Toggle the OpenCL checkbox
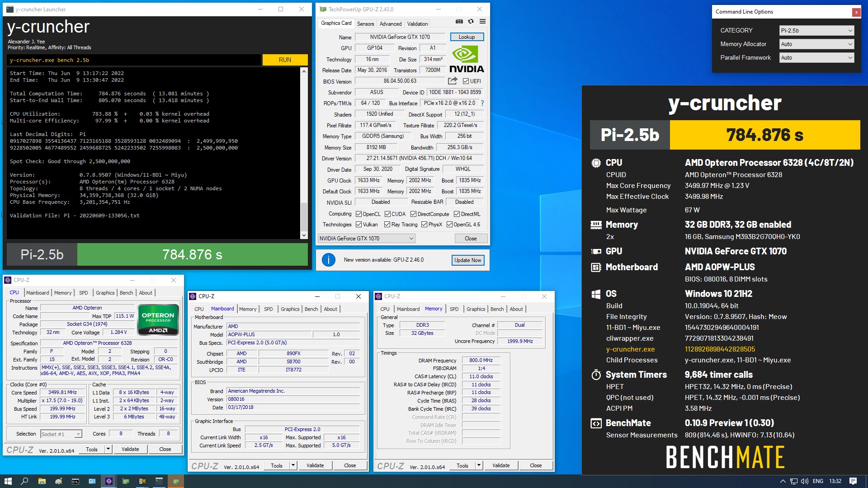This screenshot has width=868, height=488. click(x=359, y=214)
